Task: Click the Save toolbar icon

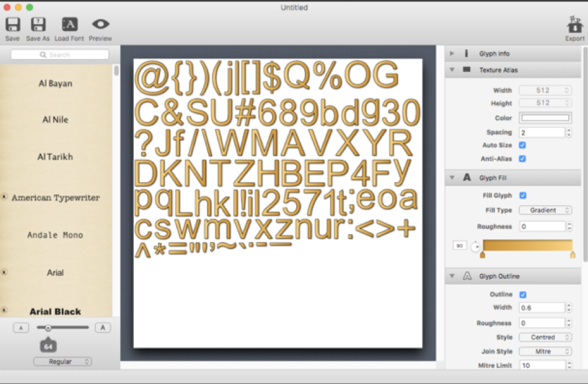Action: [12, 25]
